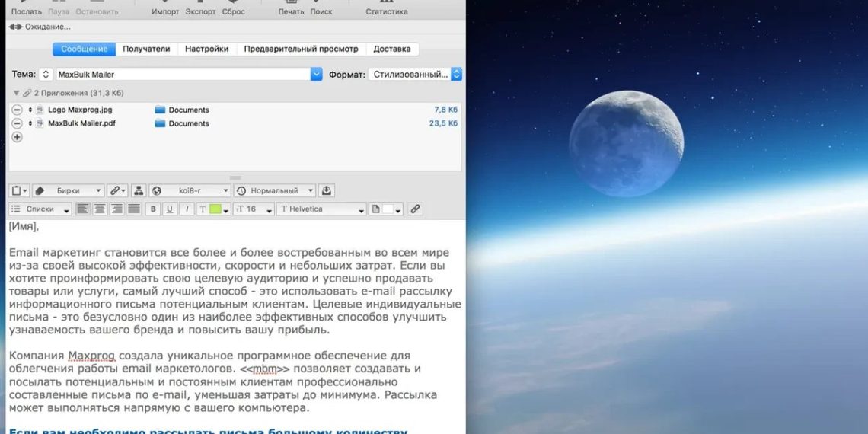Expand the Формат format selector
The height and width of the screenshot is (434, 868).
click(456, 75)
